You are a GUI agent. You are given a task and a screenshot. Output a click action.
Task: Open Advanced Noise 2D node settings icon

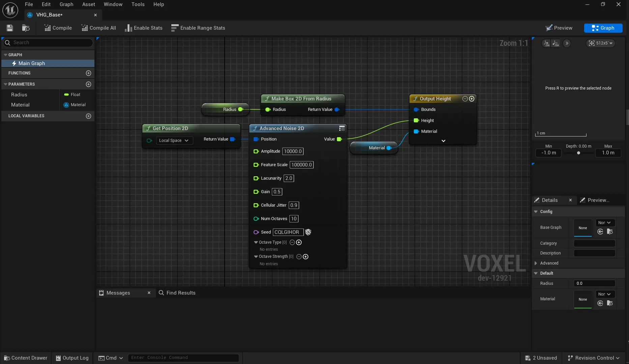coord(341,128)
